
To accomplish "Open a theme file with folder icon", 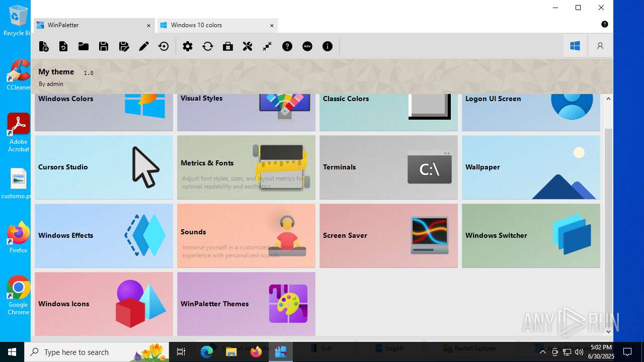I will point(84,46).
